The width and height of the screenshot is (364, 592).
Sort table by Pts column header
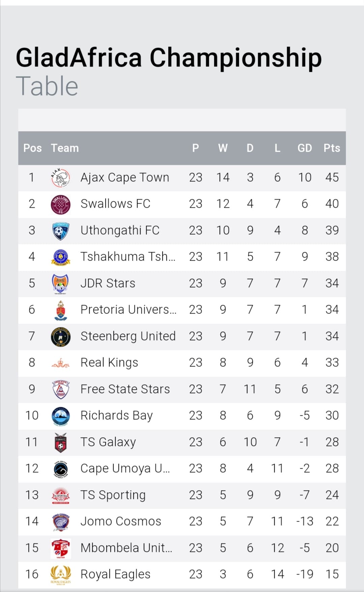[332, 148]
